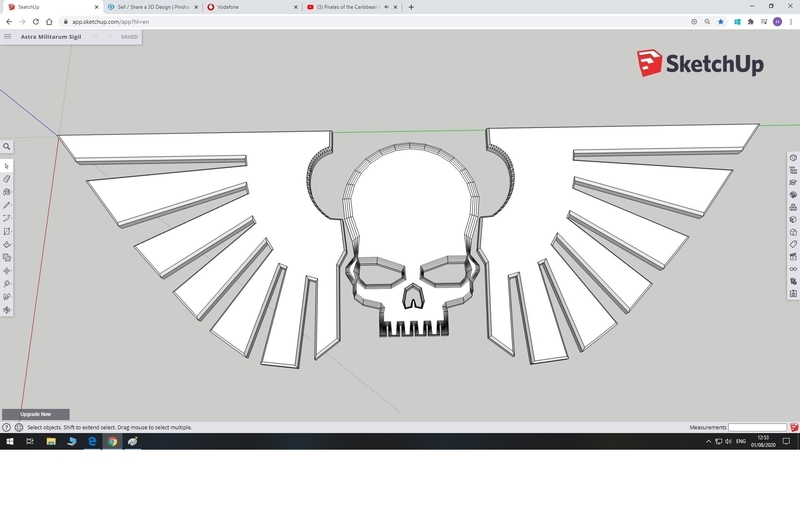Activate the Move tool
Image resolution: width=800 pixels, height=508 pixels.
pyautogui.click(x=7, y=271)
